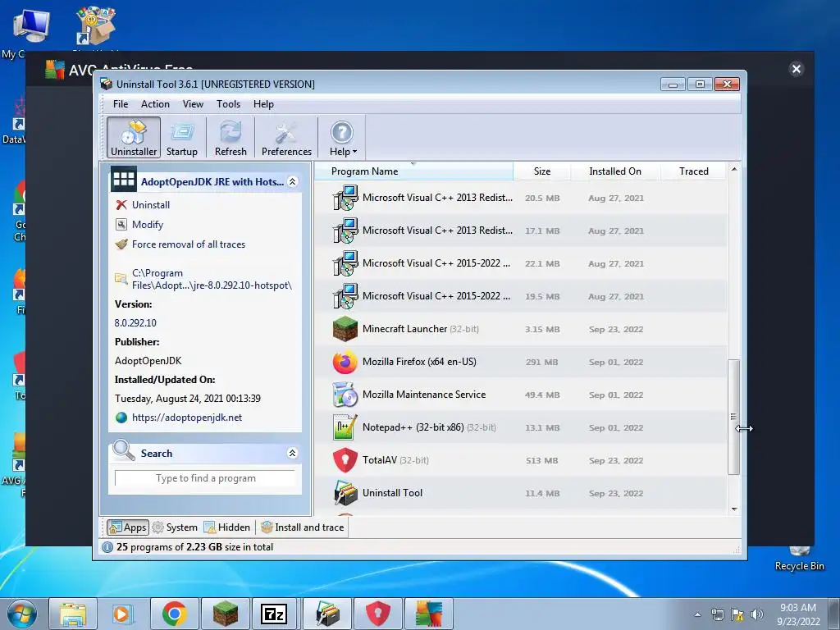Select the Mozilla Maintenance Service icon
840x630 pixels.
(x=345, y=395)
